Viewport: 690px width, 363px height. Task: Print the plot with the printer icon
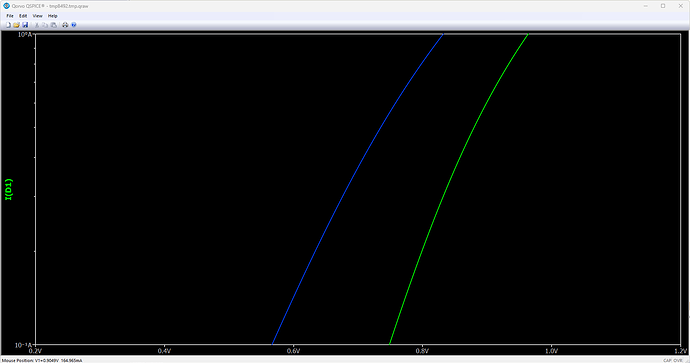click(65, 25)
